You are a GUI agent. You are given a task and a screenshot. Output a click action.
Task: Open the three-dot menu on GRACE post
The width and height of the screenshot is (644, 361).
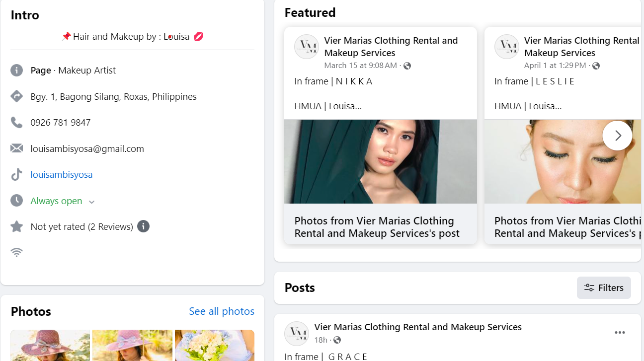(620, 333)
